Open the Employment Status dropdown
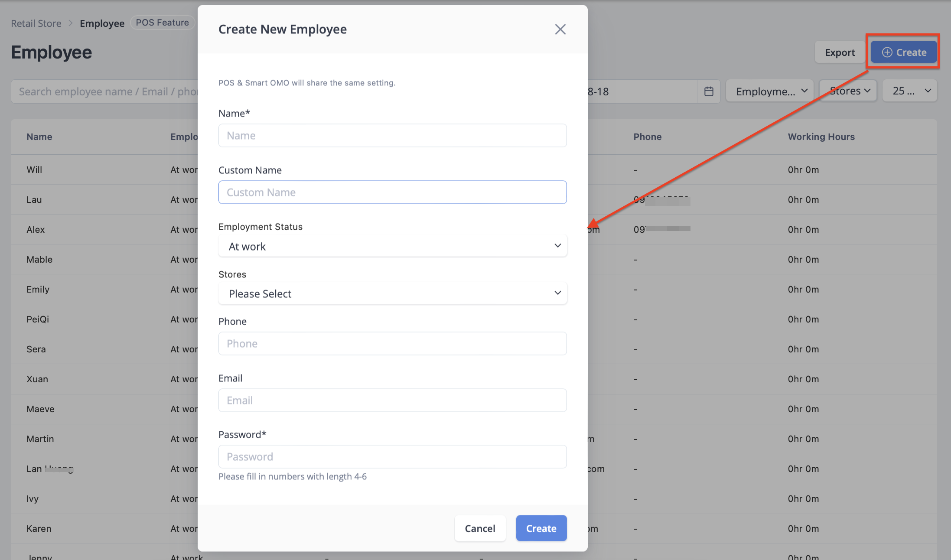 [392, 246]
